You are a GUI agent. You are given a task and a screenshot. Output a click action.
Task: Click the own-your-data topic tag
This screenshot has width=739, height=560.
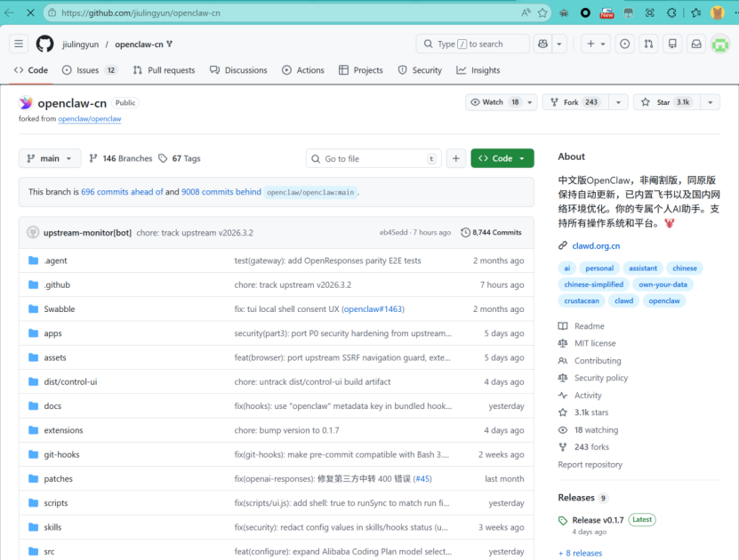663,284
